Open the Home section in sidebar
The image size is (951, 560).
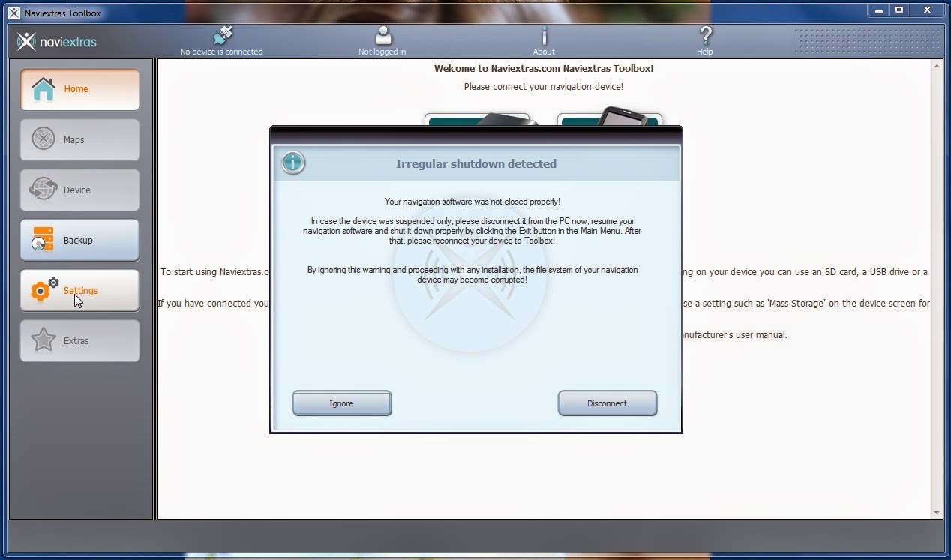coord(79,89)
